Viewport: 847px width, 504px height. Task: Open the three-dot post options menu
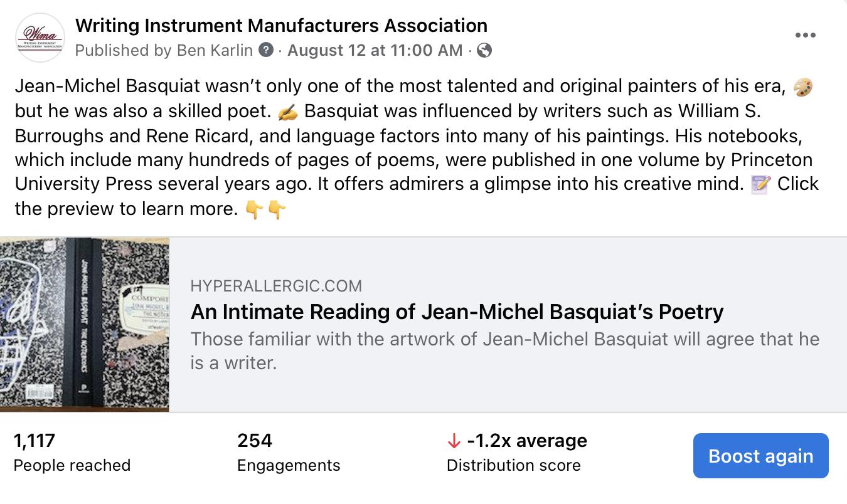point(805,35)
